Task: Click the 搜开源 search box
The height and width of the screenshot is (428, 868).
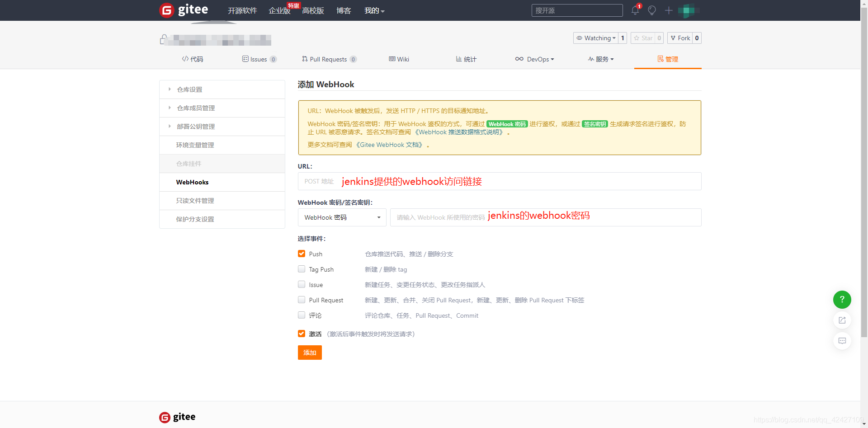Action: pyautogui.click(x=577, y=10)
